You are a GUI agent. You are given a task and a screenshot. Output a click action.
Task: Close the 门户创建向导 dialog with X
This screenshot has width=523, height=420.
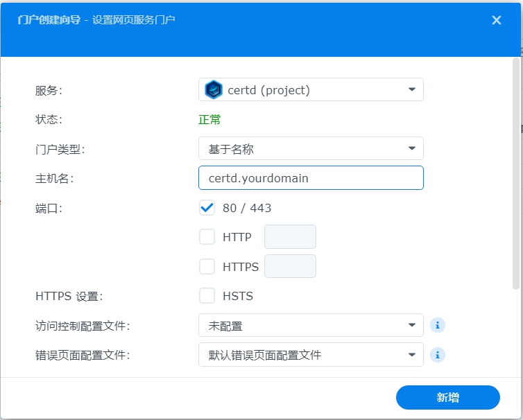pos(496,20)
